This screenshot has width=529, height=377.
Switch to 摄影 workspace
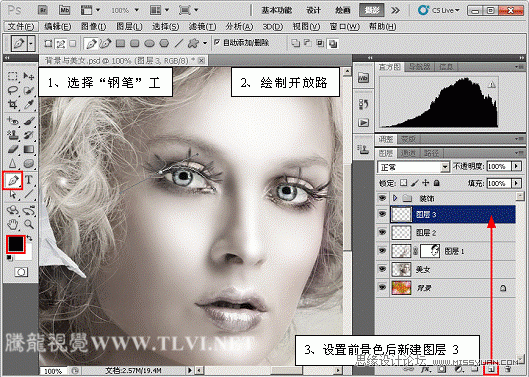(372, 10)
